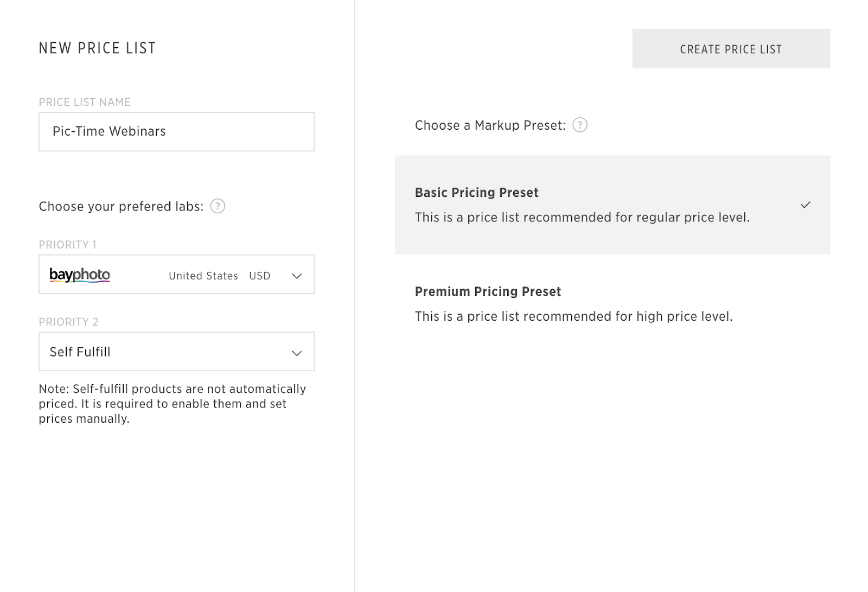
Task: Click the Self-fulfill products note text
Action: (172, 404)
